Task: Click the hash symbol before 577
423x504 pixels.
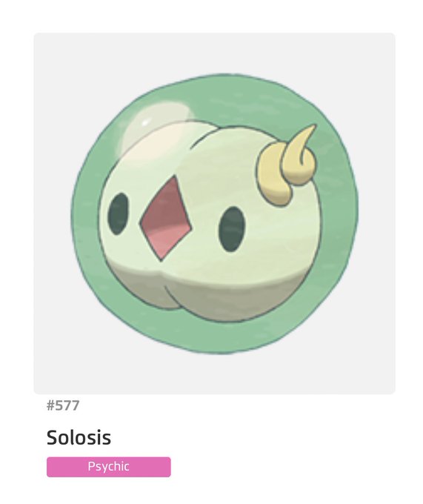Action: (x=50, y=405)
